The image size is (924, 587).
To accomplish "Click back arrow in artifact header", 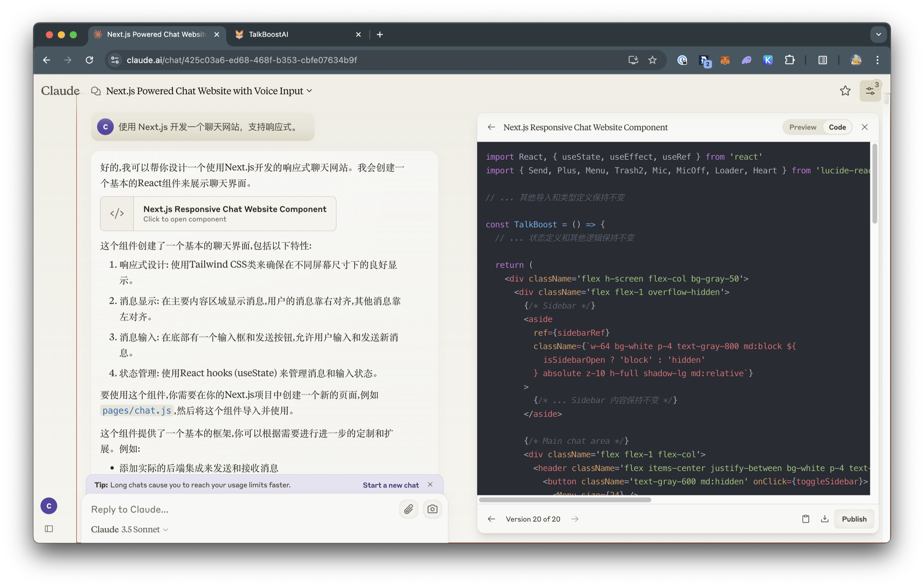I will click(491, 127).
